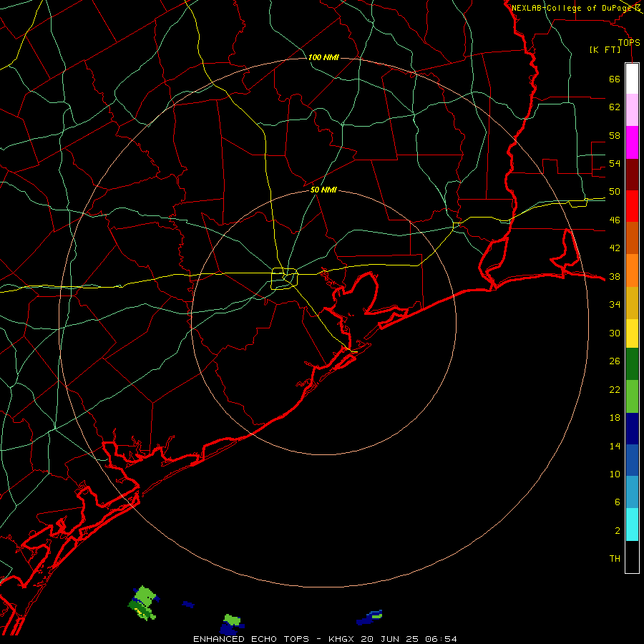Click legend value 14
The height and width of the screenshot is (644, 644).
(615, 446)
